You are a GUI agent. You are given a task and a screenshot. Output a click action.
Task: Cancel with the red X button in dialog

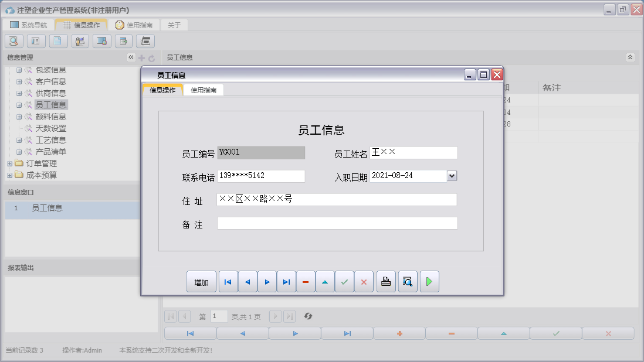point(364,282)
